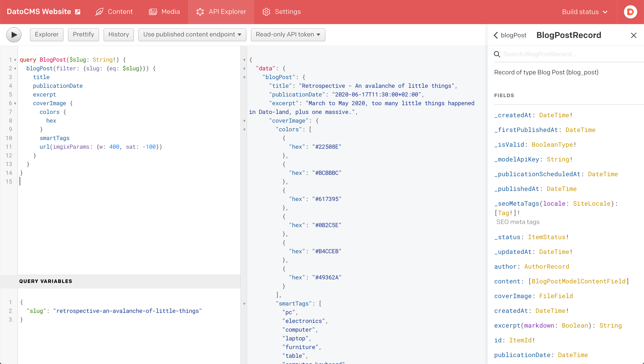
Task: Click the Content feather icon
Action: (99, 12)
